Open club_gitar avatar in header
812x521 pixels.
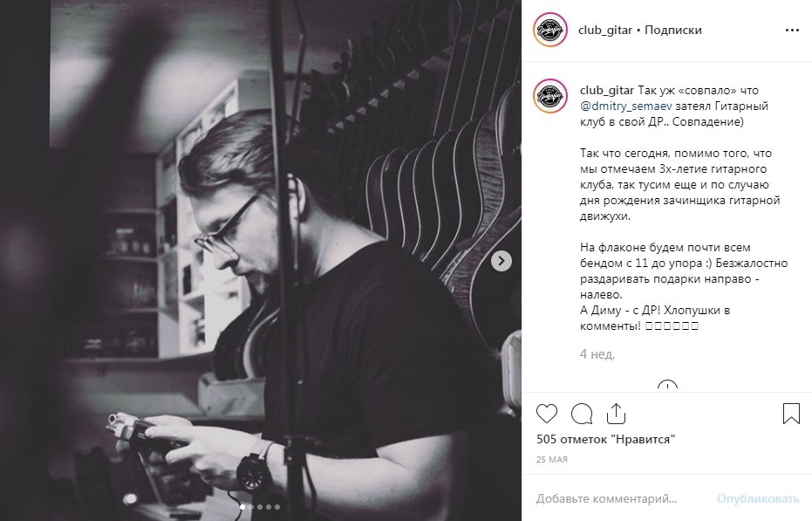click(550, 30)
